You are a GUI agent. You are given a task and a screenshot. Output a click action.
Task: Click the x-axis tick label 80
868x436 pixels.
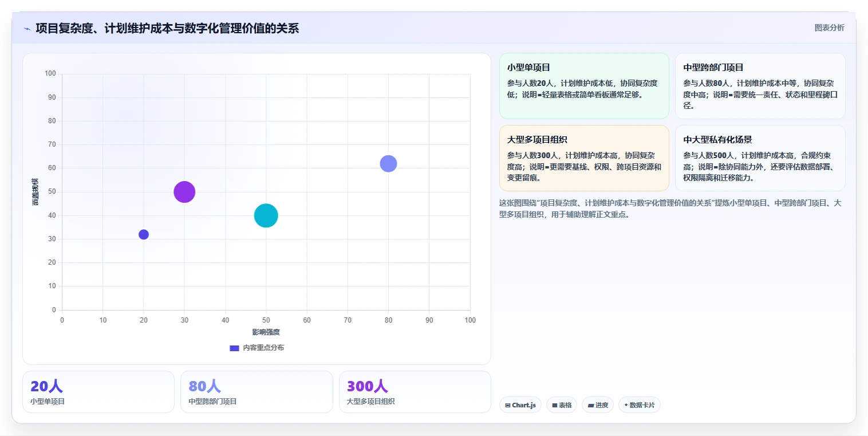388,320
